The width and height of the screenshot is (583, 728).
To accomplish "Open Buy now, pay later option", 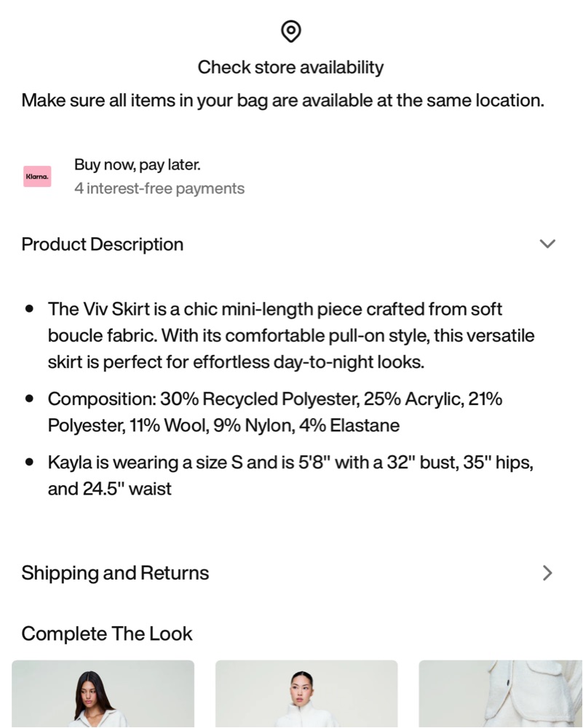I will pyautogui.click(x=138, y=165).
